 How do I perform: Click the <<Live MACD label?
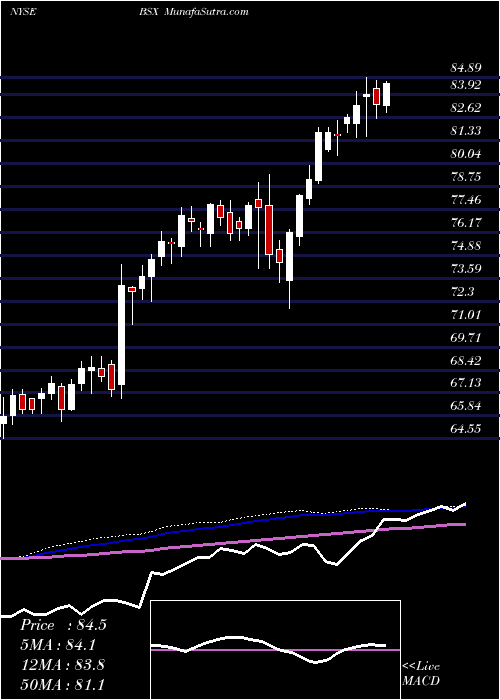(x=421, y=674)
